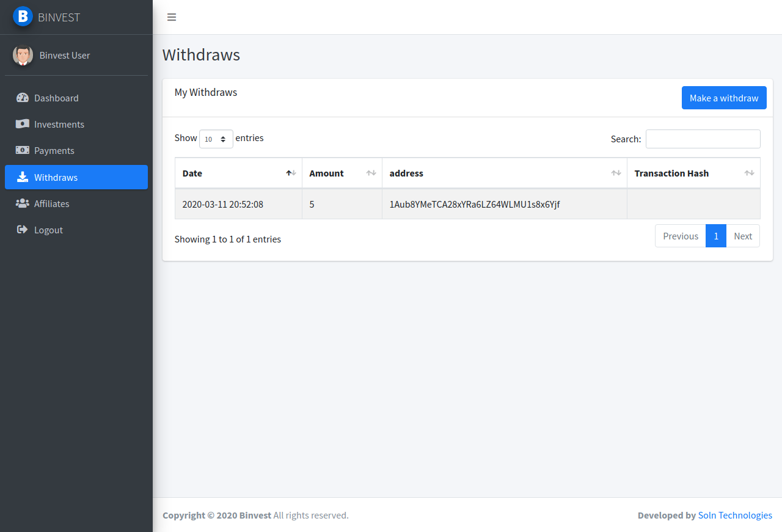Screen dimensions: 782x532
Task: Sort by Transaction Hash column
Action: (x=693, y=173)
